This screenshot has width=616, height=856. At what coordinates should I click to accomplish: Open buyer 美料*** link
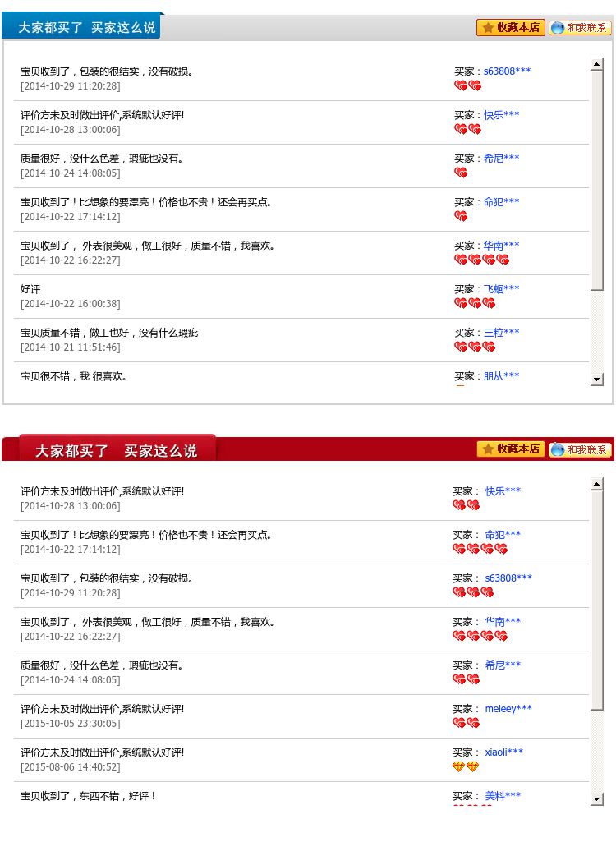503,796
